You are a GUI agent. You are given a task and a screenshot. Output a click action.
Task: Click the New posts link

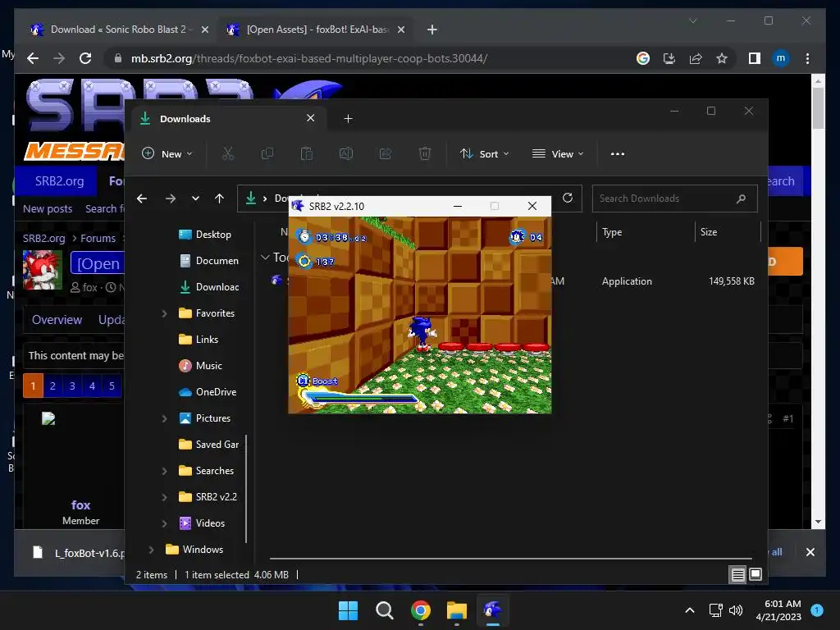[47, 209]
